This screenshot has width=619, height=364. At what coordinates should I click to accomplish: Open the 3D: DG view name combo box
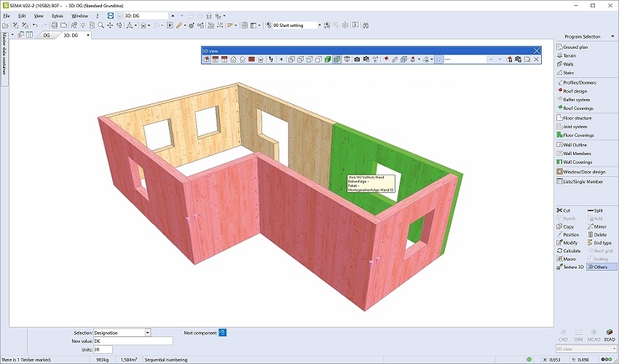point(146,16)
